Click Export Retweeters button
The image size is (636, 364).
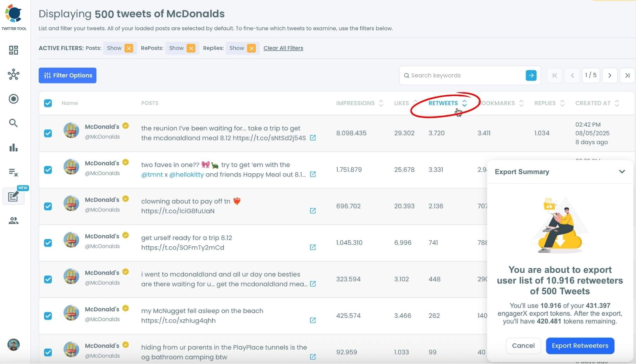coord(579,345)
